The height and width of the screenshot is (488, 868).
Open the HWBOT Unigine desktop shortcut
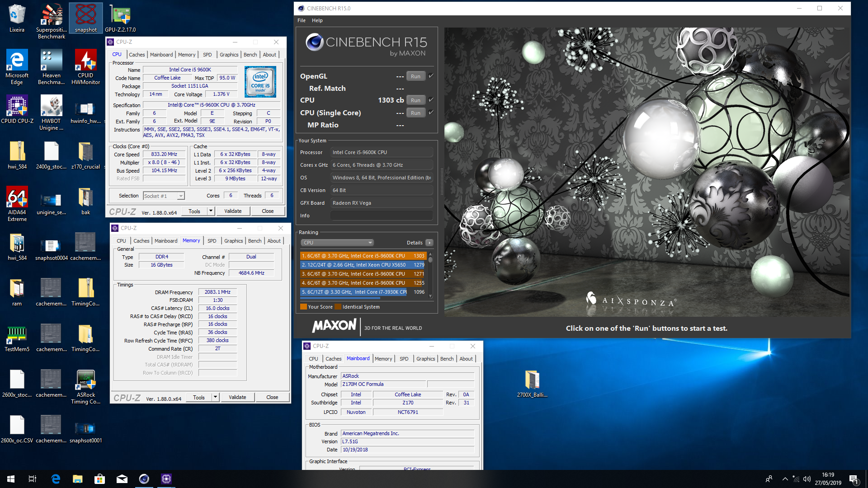pyautogui.click(x=51, y=113)
